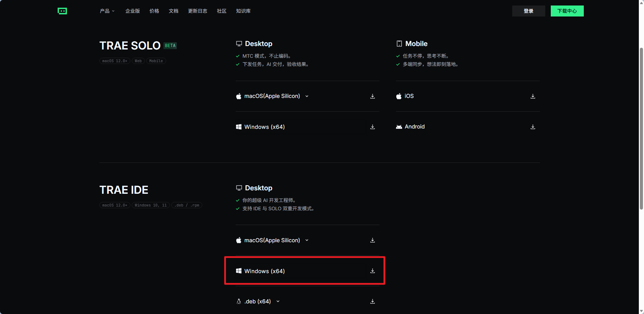644x314 pixels.
Task: Click TRAE IDE heading
Action: point(124,190)
